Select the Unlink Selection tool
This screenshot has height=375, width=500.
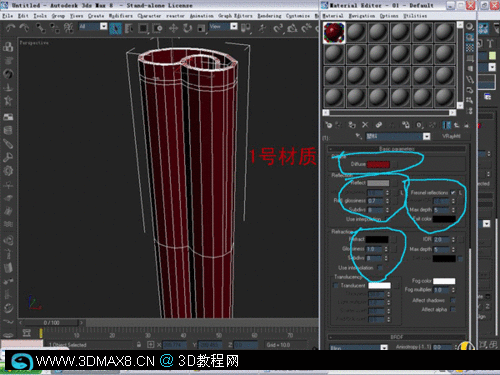point(55,28)
